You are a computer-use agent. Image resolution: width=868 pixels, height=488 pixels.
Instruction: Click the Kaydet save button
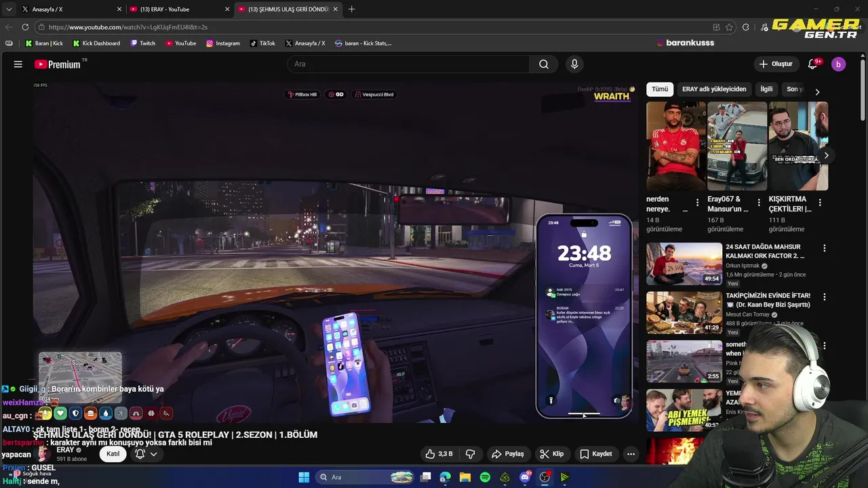[x=596, y=454]
